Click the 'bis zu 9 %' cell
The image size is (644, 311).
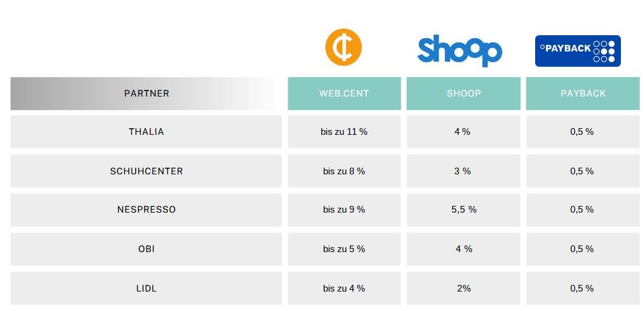(x=344, y=210)
